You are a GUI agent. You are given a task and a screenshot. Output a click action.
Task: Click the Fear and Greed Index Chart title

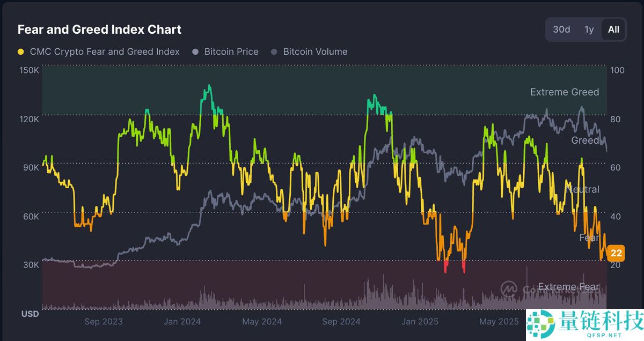point(99,29)
